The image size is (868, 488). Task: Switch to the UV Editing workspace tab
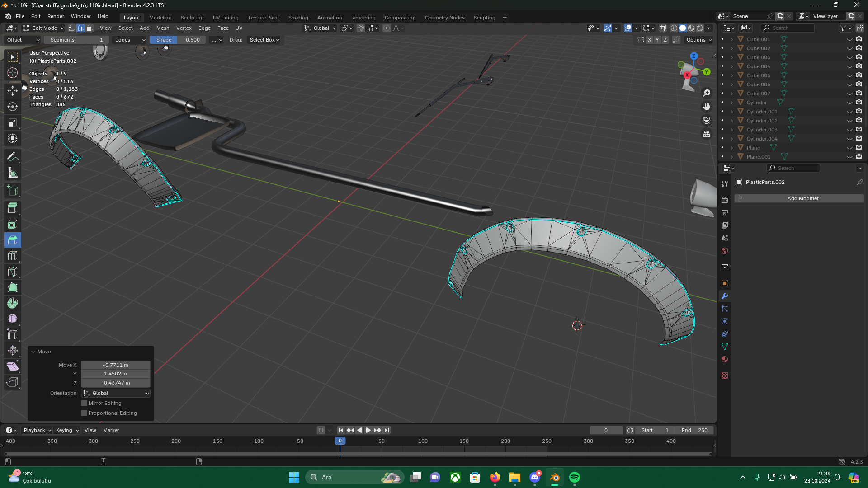225,18
